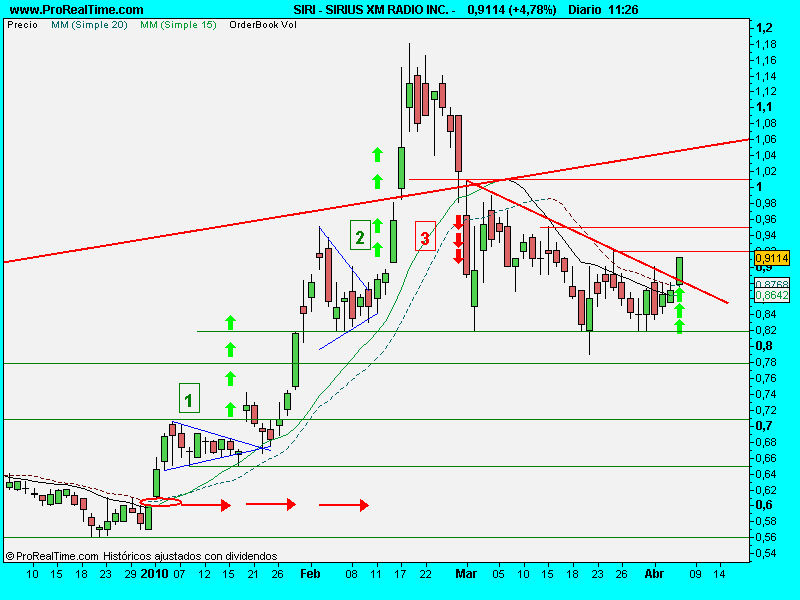The image size is (800, 600).
Task: Open the Diario timeframe label
Action: pos(585,10)
